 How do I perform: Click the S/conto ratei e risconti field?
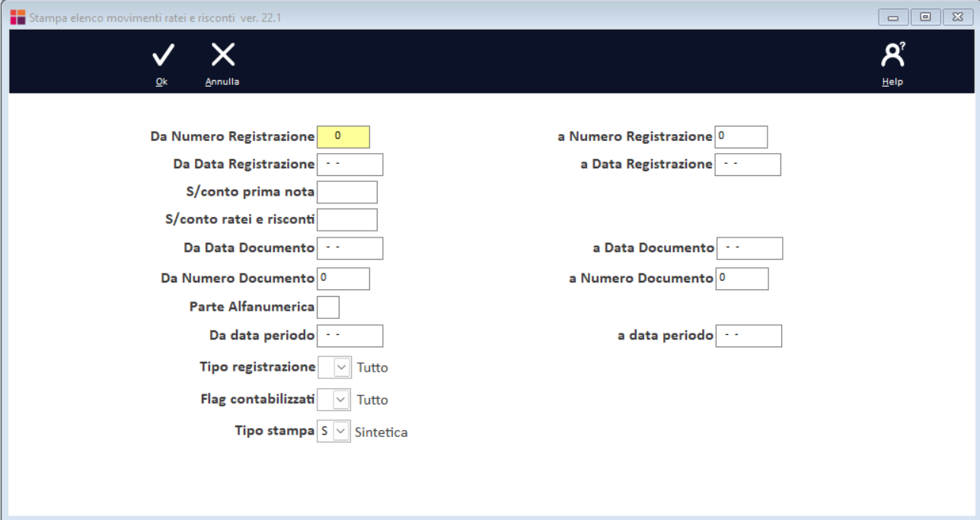click(x=347, y=220)
